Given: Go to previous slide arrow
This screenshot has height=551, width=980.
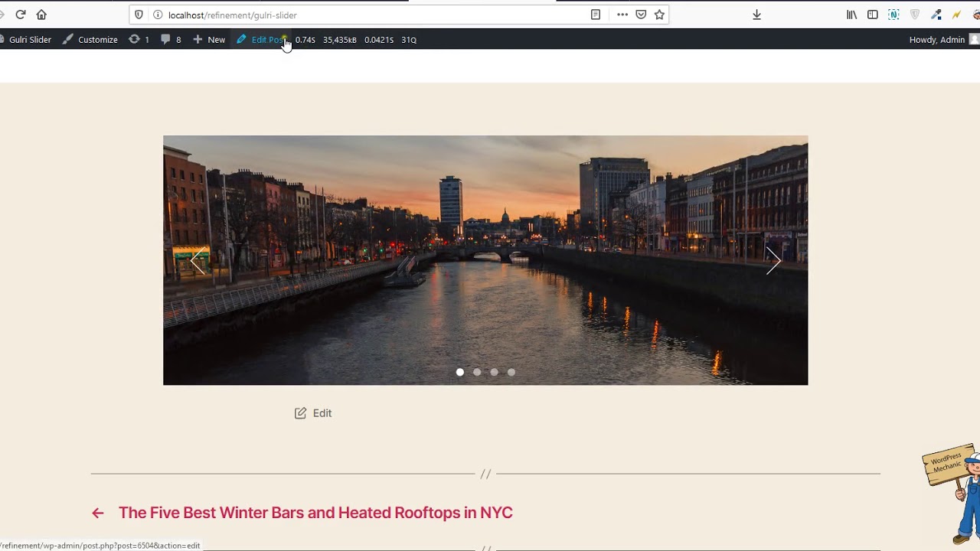Looking at the screenshot, I should click(198, 261).
